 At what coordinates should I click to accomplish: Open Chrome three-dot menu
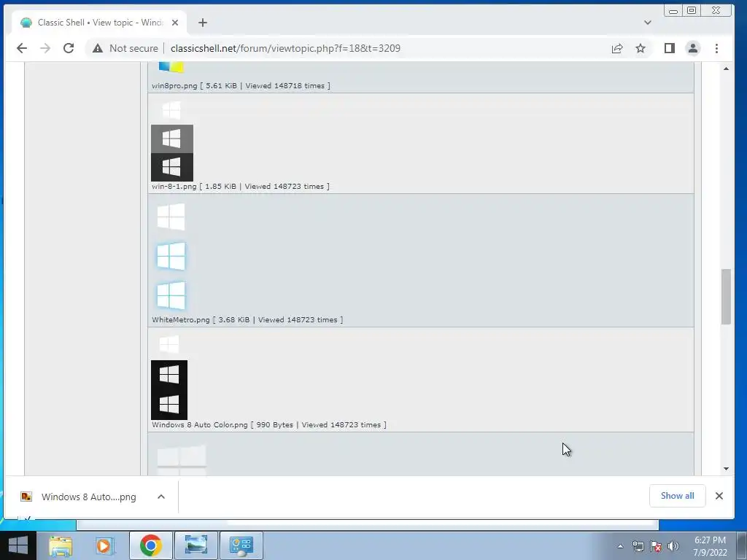tap(716, 48)
